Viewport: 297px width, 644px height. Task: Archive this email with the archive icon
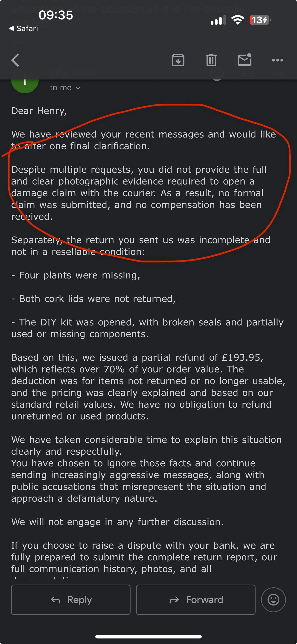pos(178,60)
